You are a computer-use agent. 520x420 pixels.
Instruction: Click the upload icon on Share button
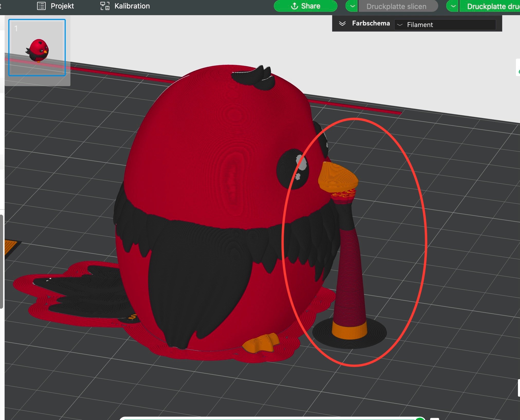click(x=294, y=6)
